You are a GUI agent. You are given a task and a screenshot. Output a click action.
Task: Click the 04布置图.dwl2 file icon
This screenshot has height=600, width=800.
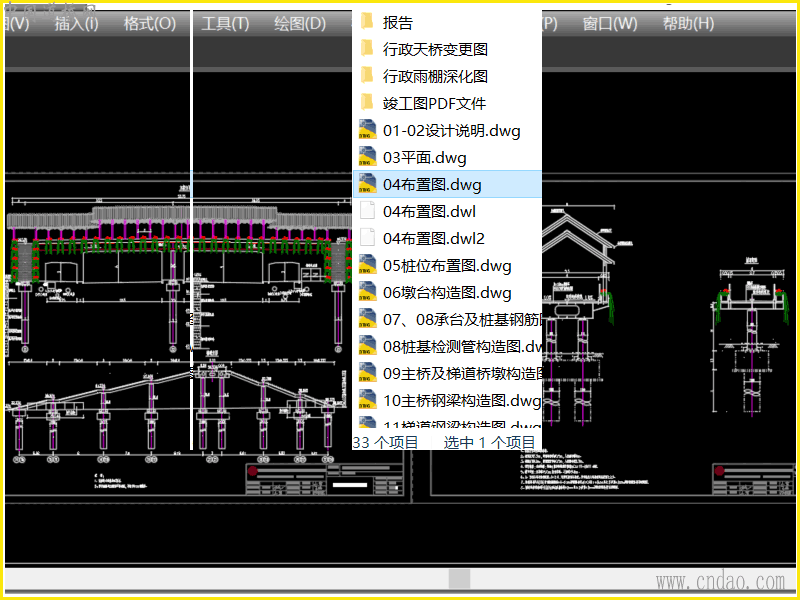(x=367, y=238)
